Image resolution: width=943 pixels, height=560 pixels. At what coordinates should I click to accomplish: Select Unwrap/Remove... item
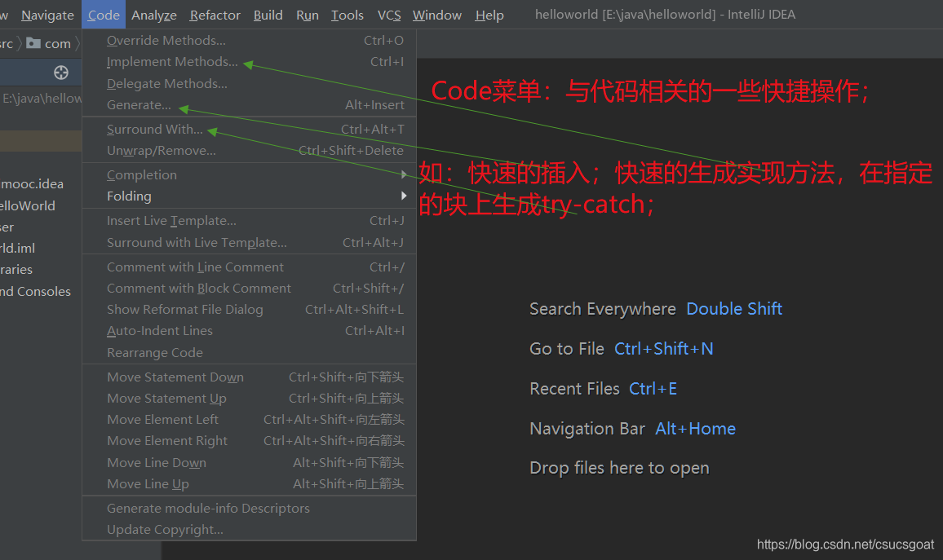tap(249, 151)
